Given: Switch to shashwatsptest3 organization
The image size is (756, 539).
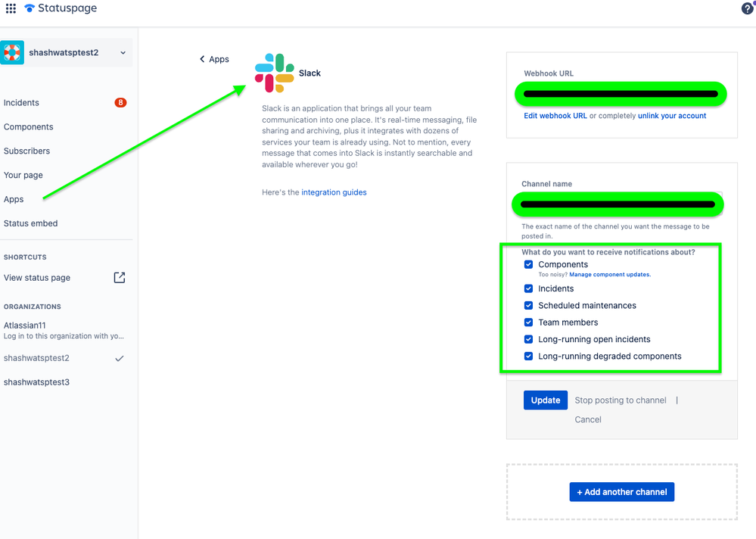Looking at the screenshot, I should 36,382.
